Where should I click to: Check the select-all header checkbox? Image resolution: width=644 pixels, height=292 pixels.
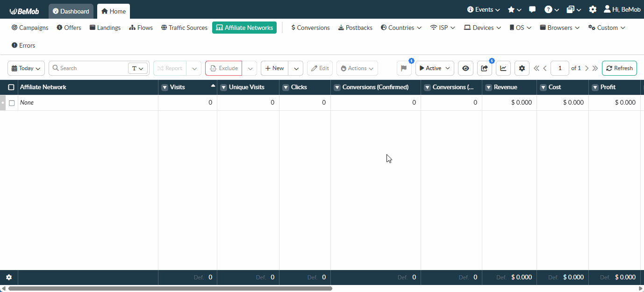point(11,87)
